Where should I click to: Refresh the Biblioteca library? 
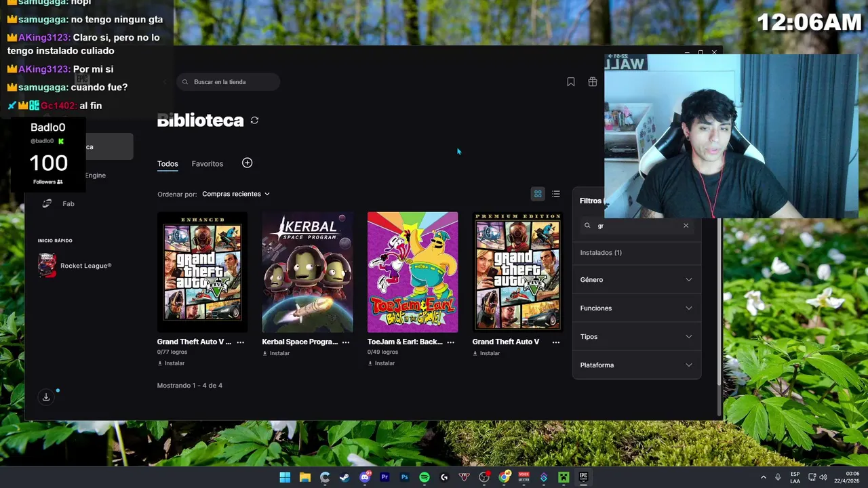pos(254,120)
